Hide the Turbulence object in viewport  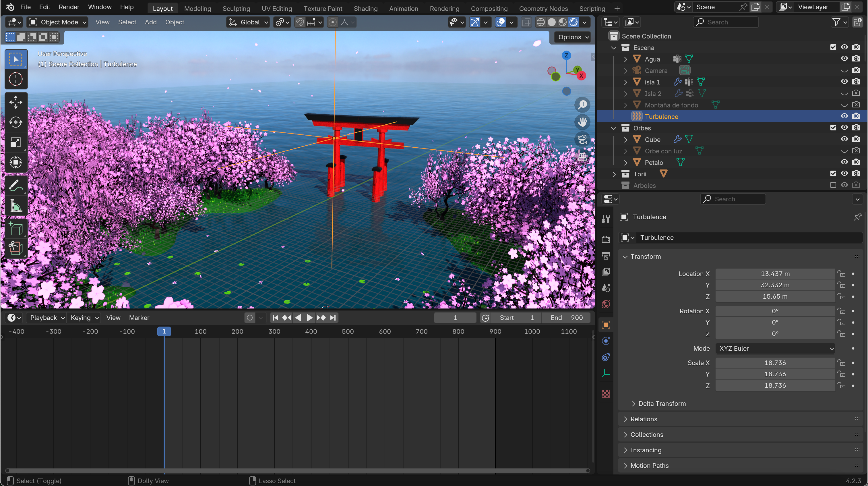(x=844, y=116)
